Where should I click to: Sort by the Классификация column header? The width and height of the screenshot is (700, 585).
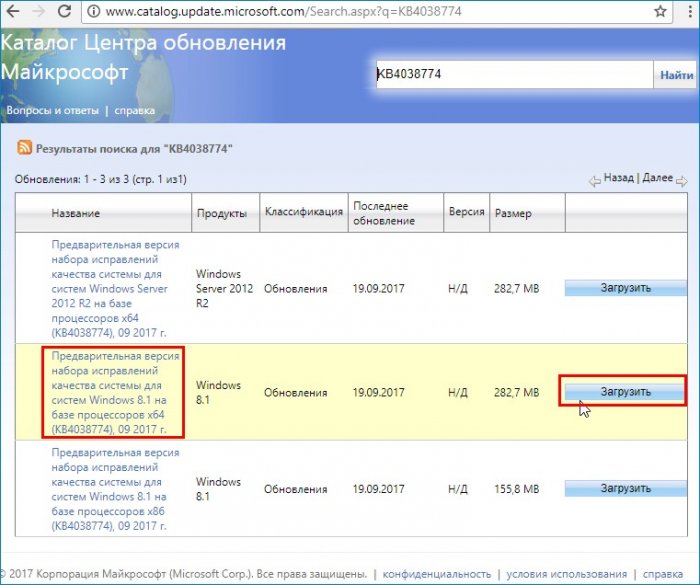pyautogui.click(x=304, y=211)
